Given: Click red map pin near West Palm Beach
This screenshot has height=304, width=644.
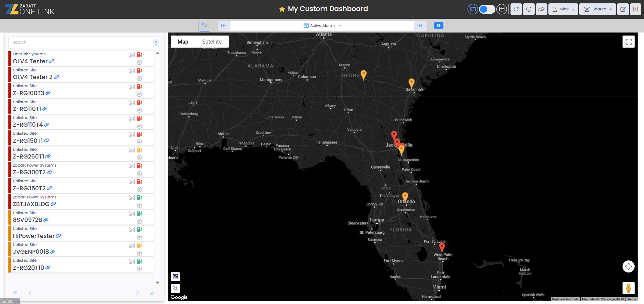Looking at the screenshot, I should pyautogui.click(x=442, y=247).
